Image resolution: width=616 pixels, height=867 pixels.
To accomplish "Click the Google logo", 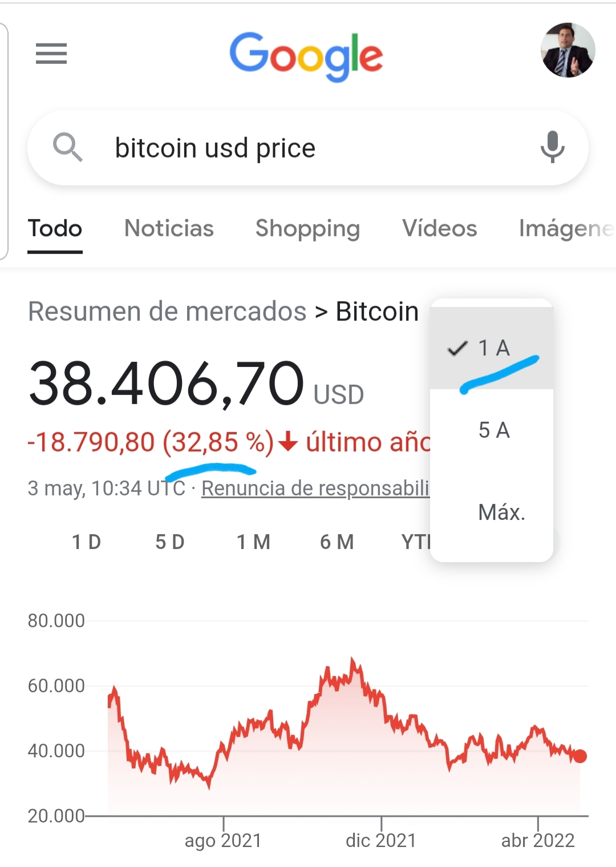I will click(306, 56).
